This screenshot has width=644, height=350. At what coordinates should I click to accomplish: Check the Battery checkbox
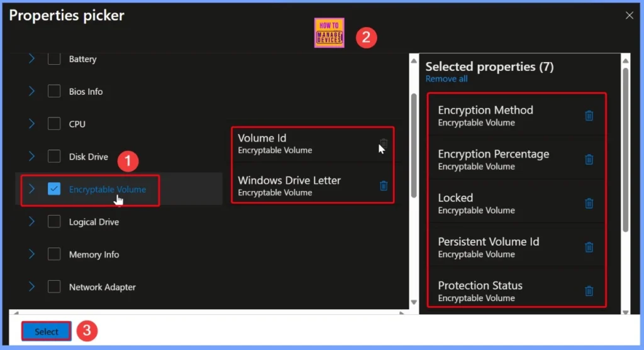pos(54,58)
